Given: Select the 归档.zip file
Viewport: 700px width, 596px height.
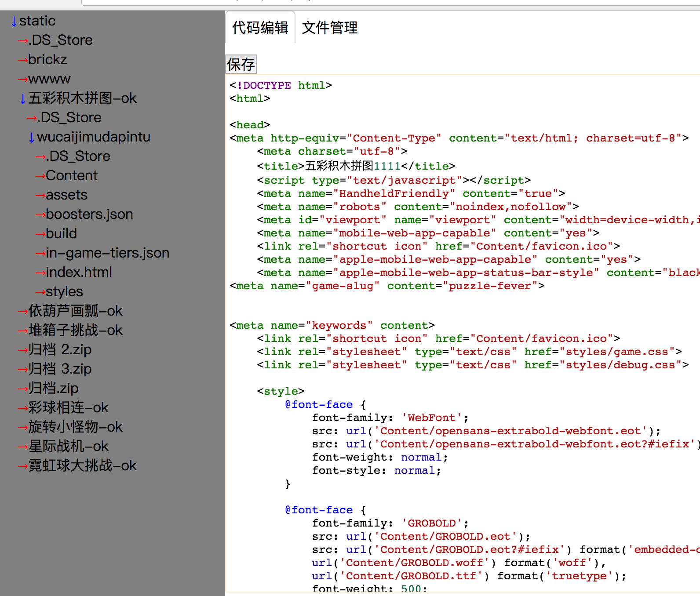Looking at the screenshot, I should click(x=53, y=389).
